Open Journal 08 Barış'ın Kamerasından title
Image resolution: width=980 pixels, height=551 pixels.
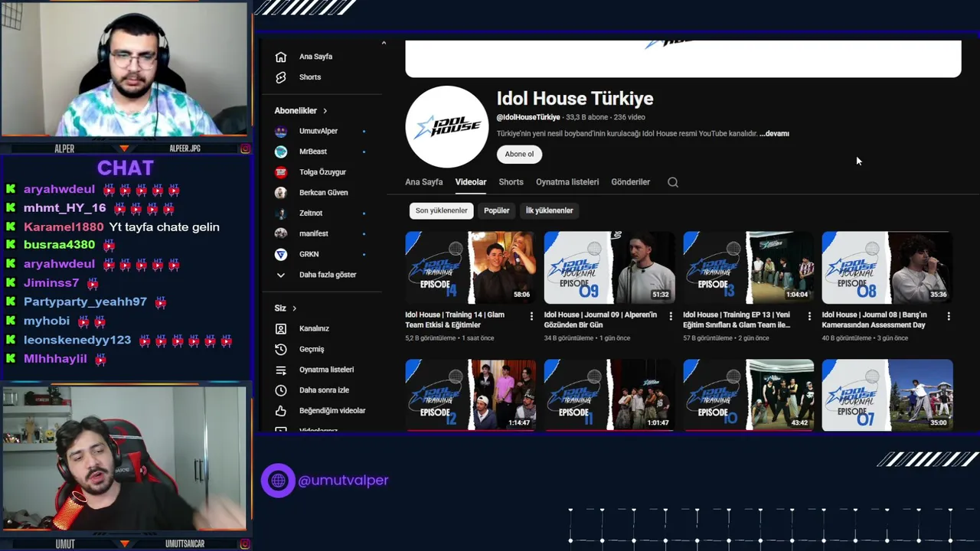point(874,320)
